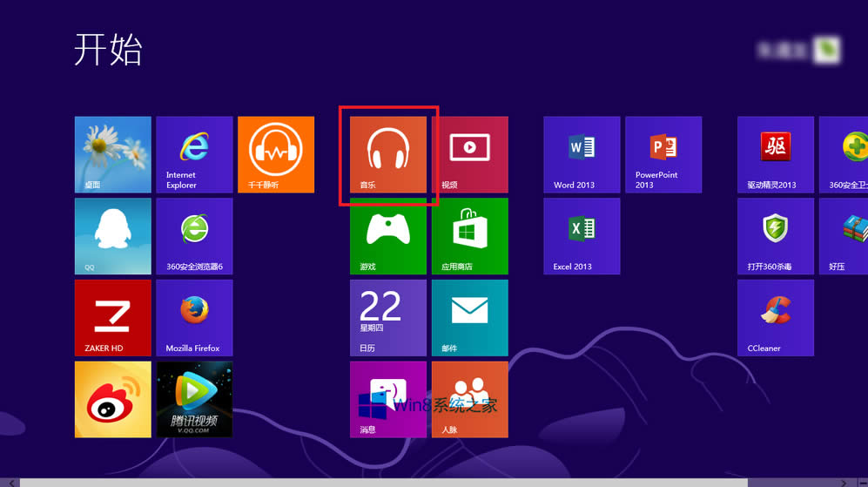Launch PowerPoint 2013 tile
Viewport: 868px width, 487px height.
pyautogui.click(x=663, y=154)
